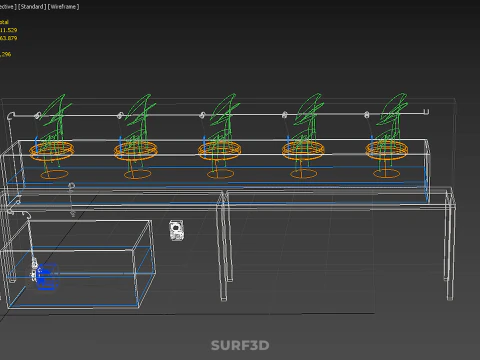Select the blue pump object inside the tank
Viewport: 480px width, 360px height.
pos(47,277)
